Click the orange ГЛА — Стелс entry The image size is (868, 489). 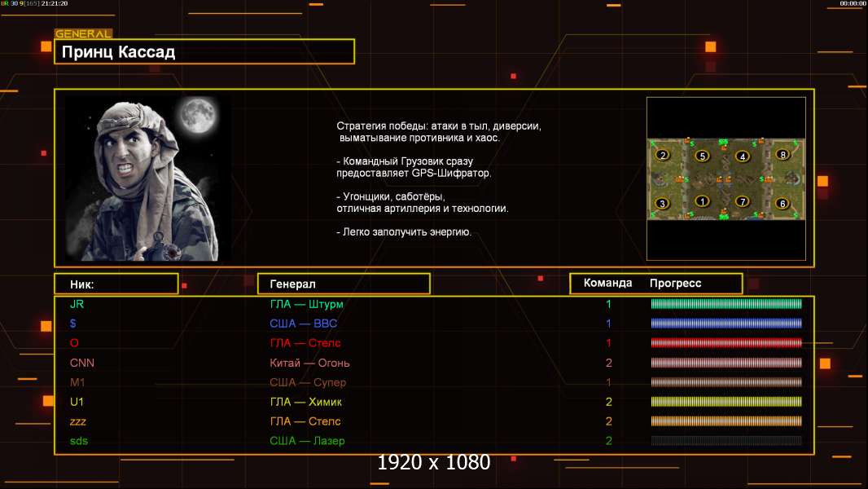(x=305, y=421)
